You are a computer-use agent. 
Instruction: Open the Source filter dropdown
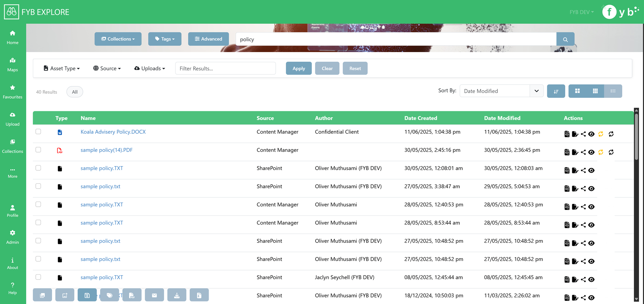107,68
